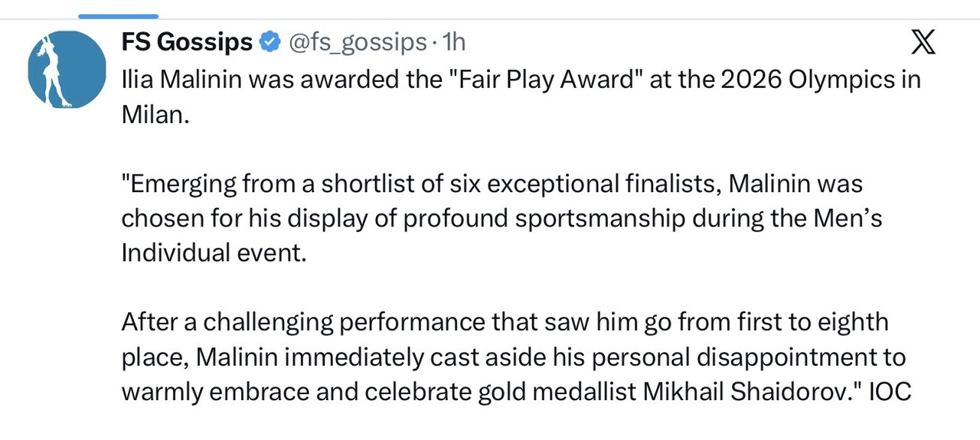This screenshot has width=980, height=440.
Task: Click the "Individual event." text
Action: coord(214,252)
